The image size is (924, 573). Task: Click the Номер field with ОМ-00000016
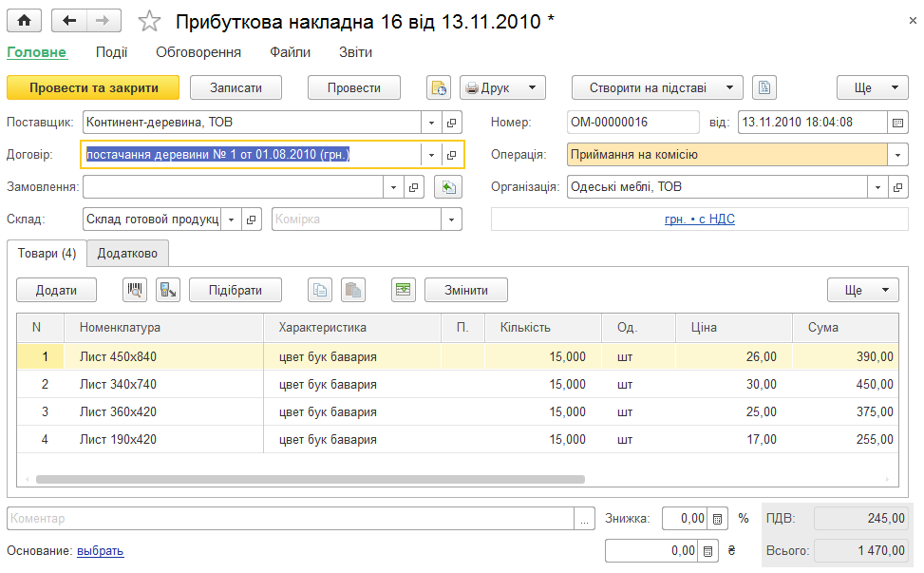coord(632,123)
